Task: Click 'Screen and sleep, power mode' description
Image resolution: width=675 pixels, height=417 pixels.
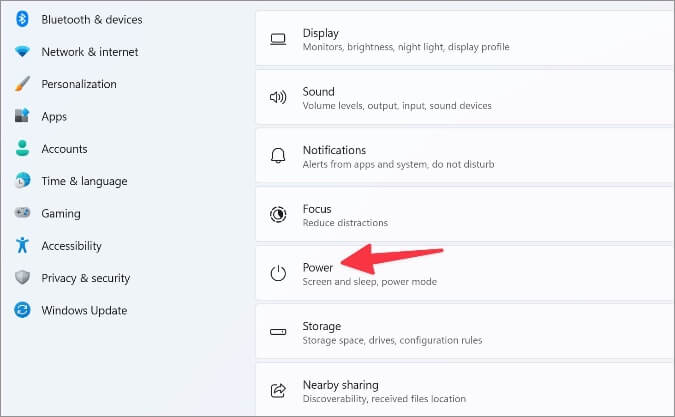Action: click(370, 282)
